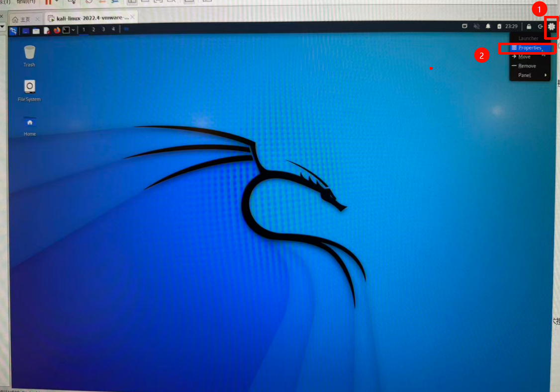Choose Remove in the context menu
560x392 pixels.
coord(530,66)
